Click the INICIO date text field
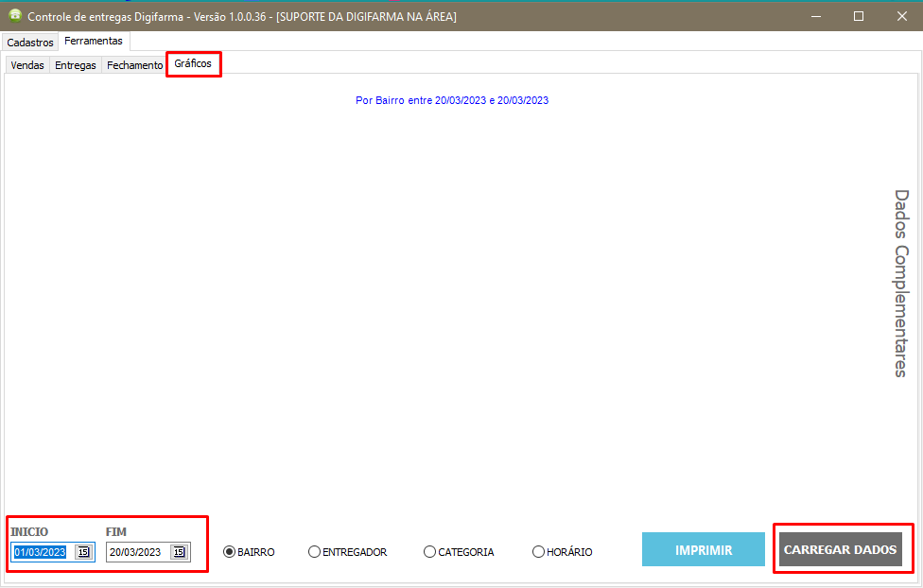This screenshot has height=588, width=923. click(x=41, y=552)
